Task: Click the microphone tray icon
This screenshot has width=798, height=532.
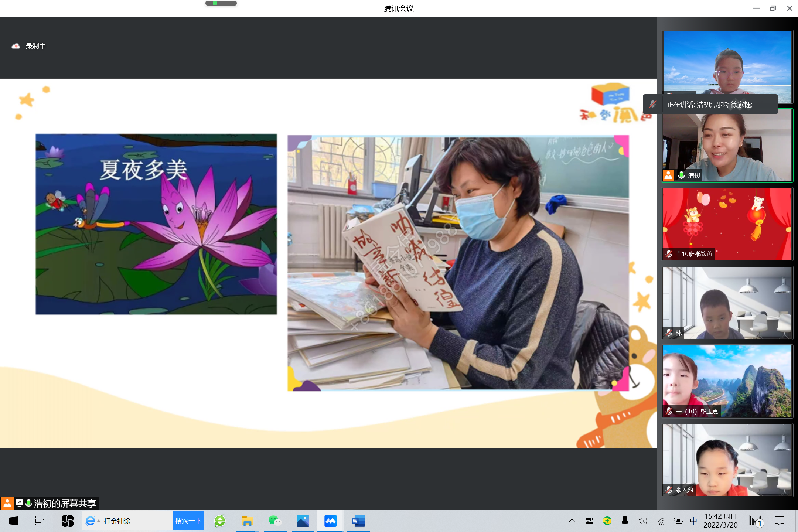Action: pyautogui.click(x=625, y=521)
